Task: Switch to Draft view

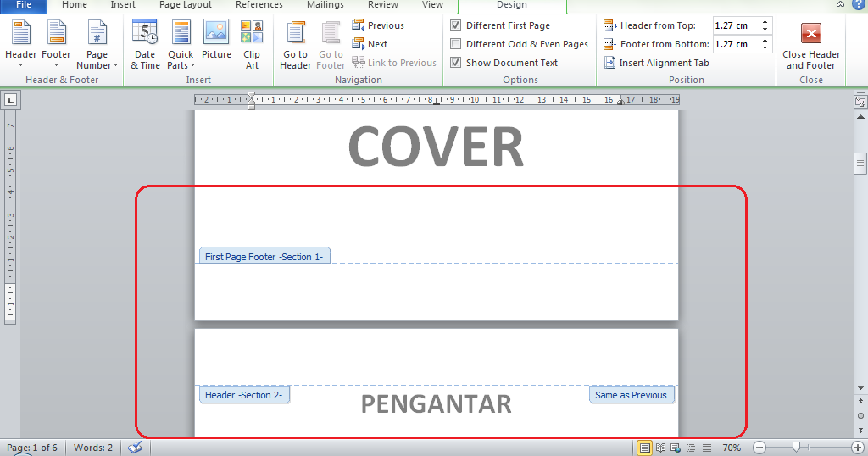Action: coord(706,448)
